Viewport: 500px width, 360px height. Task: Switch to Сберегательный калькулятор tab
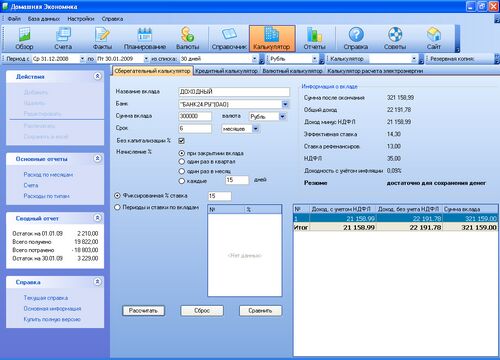pyautogui.click(x=152, y=71)
